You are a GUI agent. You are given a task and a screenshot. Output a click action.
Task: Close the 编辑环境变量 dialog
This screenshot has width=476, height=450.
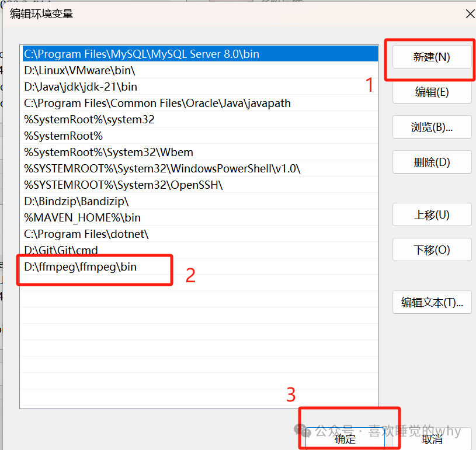[470, 14]
